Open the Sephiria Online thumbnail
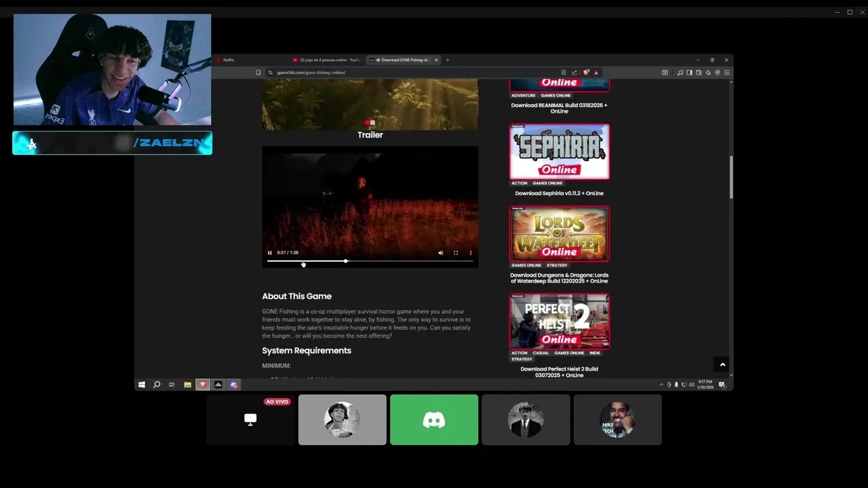The image size is (868, 488). pos(559,152)
